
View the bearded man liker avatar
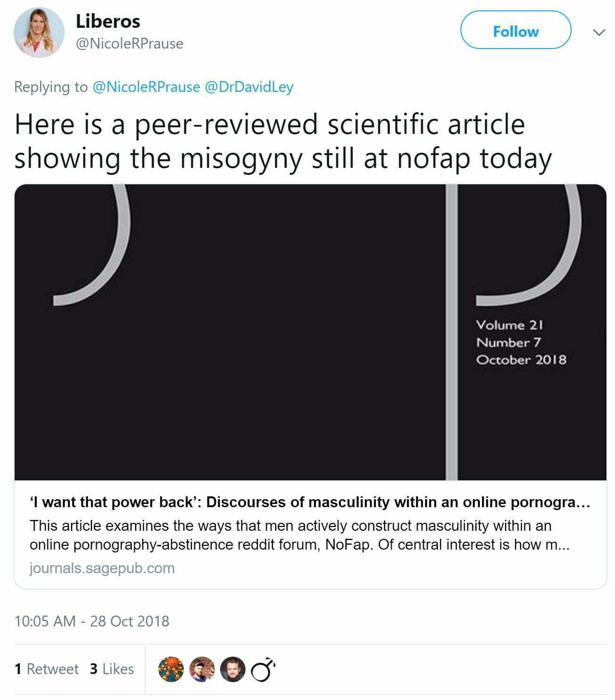click(233, 669)
